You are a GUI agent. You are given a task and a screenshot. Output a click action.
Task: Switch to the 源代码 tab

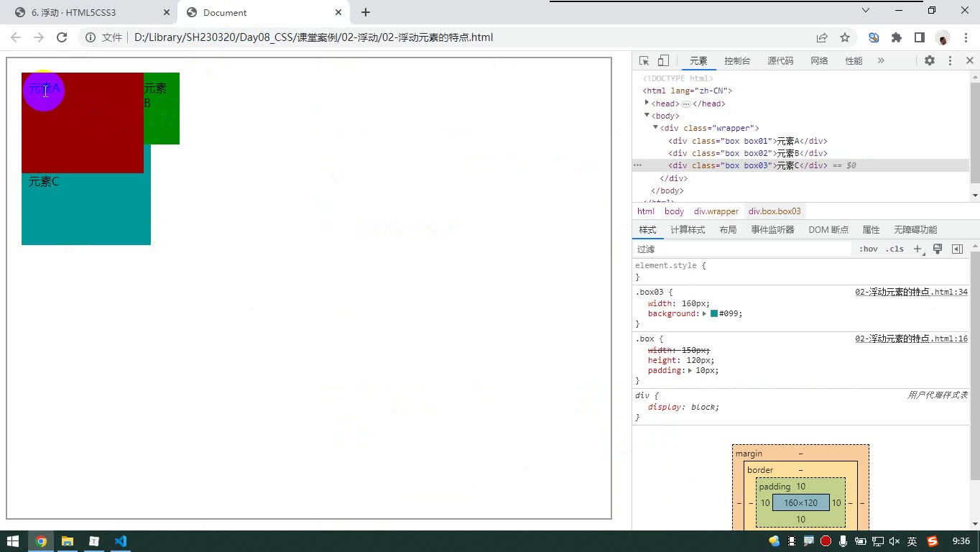pyautogui.click(x=780, y=61)
